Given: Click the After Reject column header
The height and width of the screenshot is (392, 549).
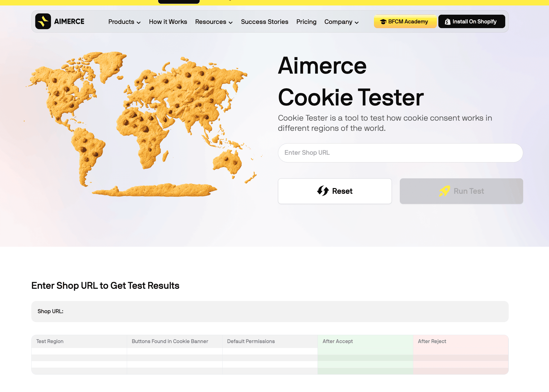Looking at the screenshot, I should [432, 341].
